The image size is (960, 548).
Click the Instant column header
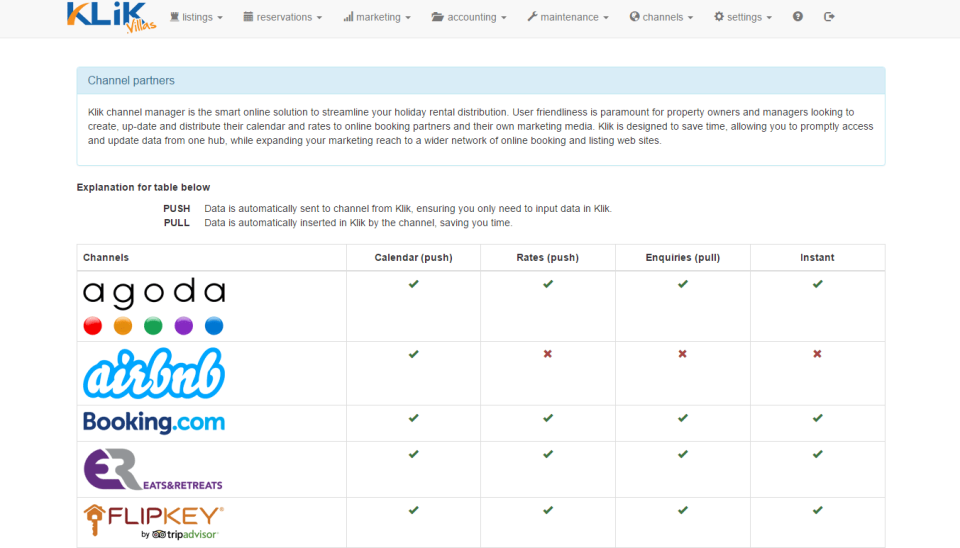point(817,257)
